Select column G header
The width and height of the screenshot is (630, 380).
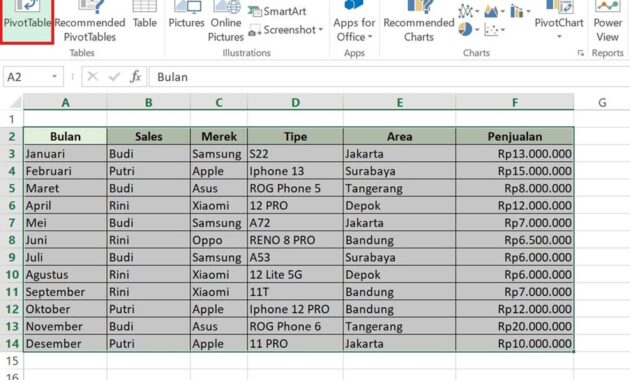point(602,102)
